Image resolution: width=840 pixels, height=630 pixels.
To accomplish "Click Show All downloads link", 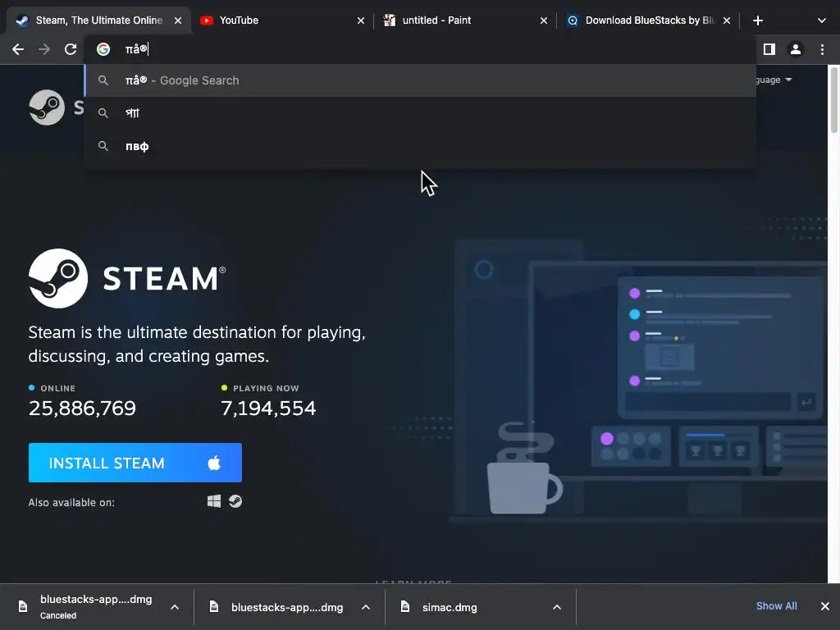I will coord(776,606).
